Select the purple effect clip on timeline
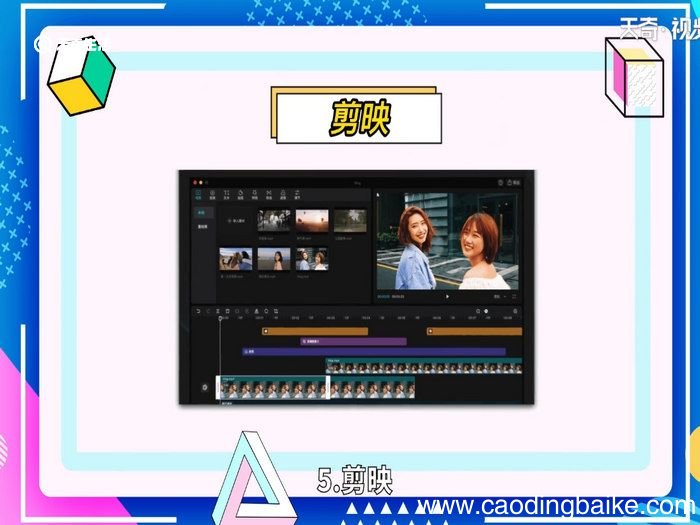 tap(354, 342)
